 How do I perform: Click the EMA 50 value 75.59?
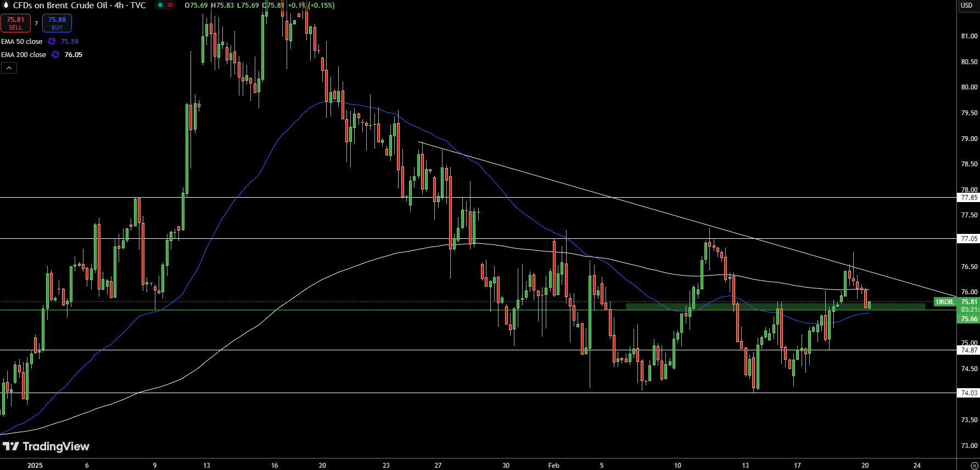70,41
